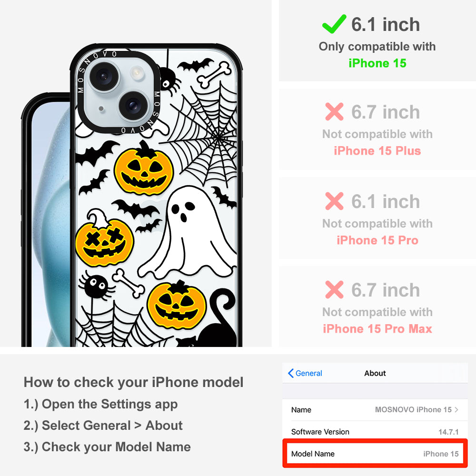The height and width of the screenshot is (476, 476).
Task: Click the green checkmark beside 6.1 inch
Action: coord(334,24)
